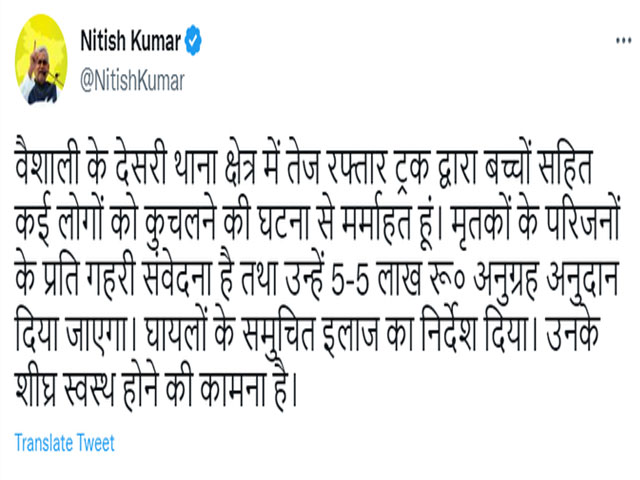Open the Nitish Kumar display name
The image size is (640, 480).
[x=130, y=41]
